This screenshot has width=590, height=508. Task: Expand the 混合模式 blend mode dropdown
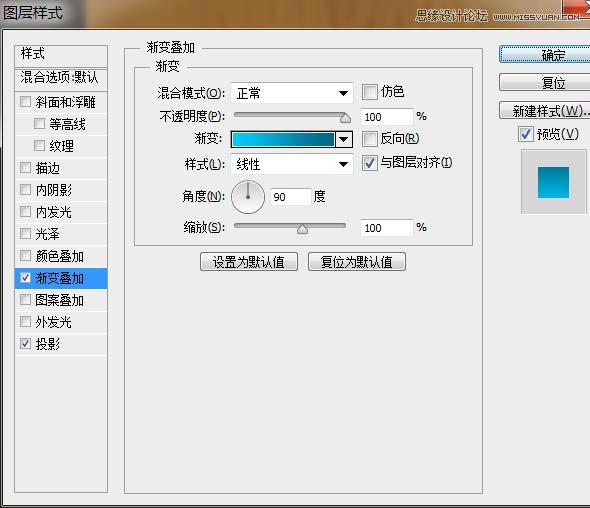tap(292, 93)
